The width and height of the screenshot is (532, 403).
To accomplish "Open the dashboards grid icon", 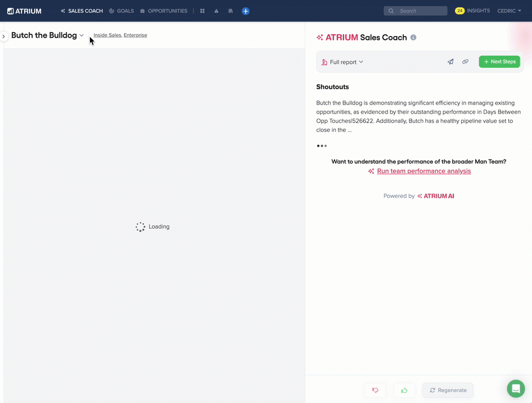I will (202, 11).
